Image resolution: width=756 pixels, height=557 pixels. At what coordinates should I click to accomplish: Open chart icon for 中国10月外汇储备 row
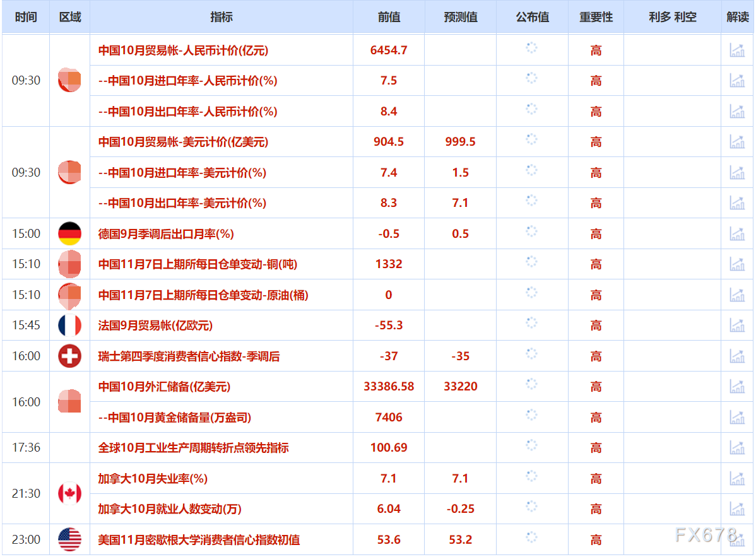pos(737,386)
